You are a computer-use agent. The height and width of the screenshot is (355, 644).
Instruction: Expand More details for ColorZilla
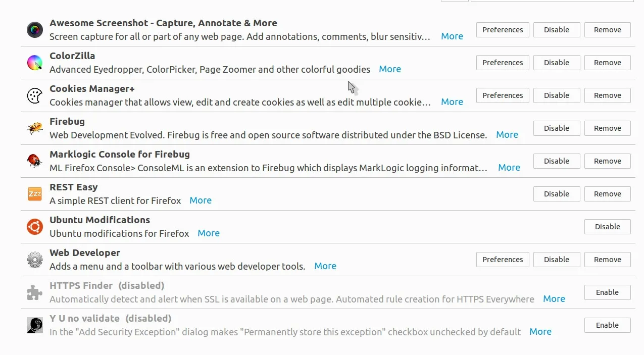(390, 69)
